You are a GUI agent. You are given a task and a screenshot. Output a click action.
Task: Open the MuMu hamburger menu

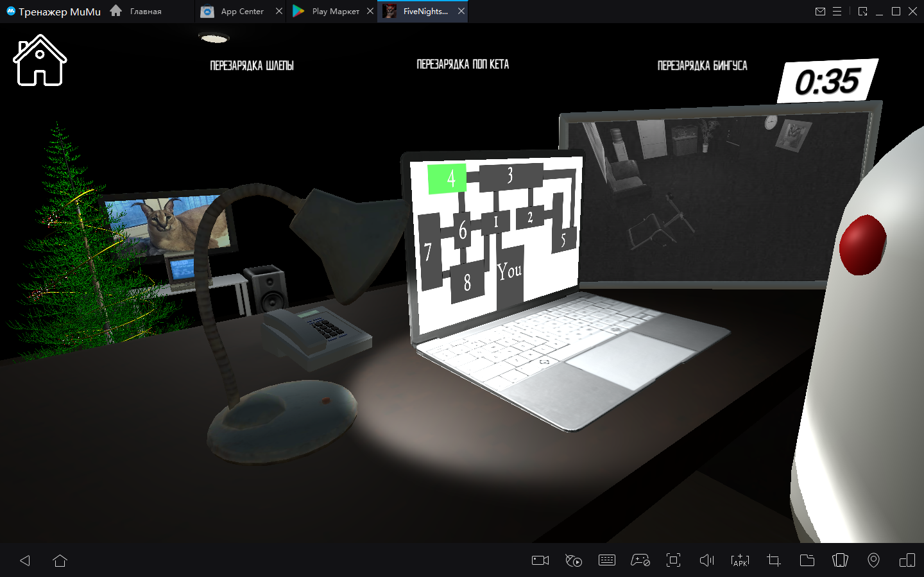pos(837,12)
